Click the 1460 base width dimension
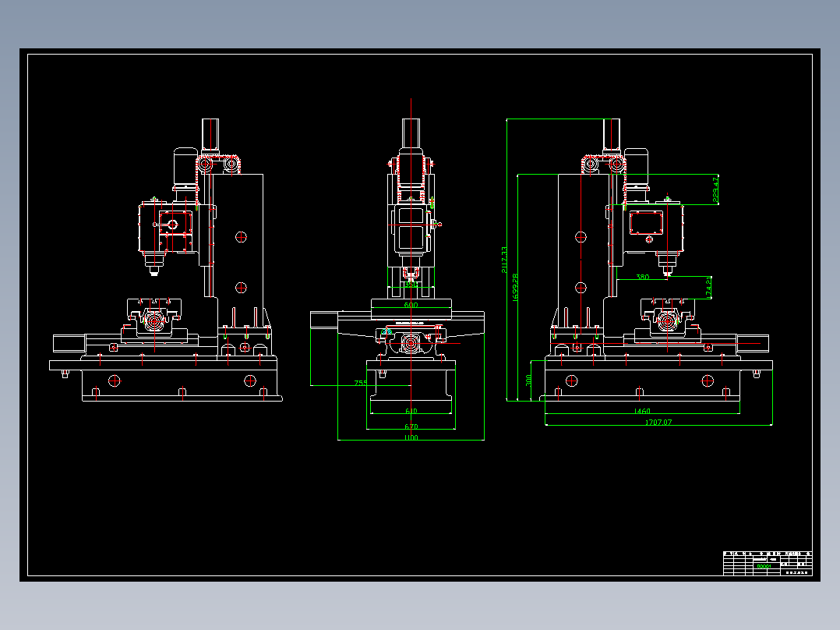Viewport: 840px width, 630px height. (642, 411)
